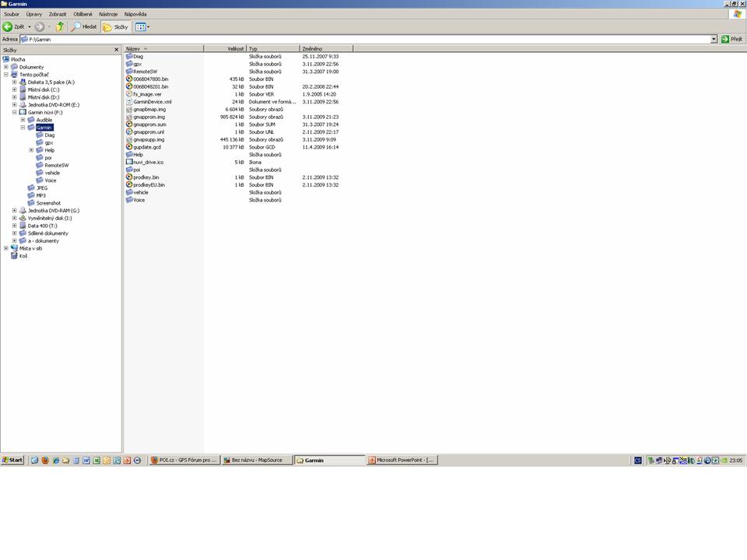The image size is (747, 560).
Task: Open the Soubor menu
Action: [12, 14]
